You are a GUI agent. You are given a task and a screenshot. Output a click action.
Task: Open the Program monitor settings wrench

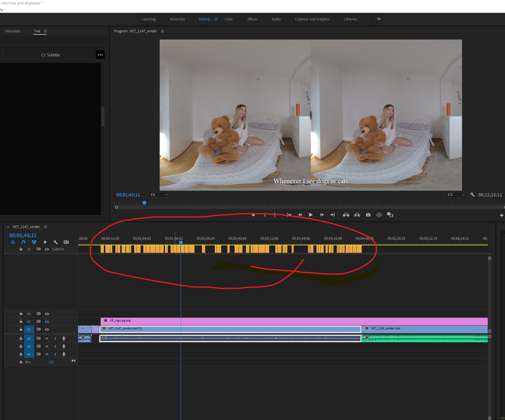coord(473,194)
